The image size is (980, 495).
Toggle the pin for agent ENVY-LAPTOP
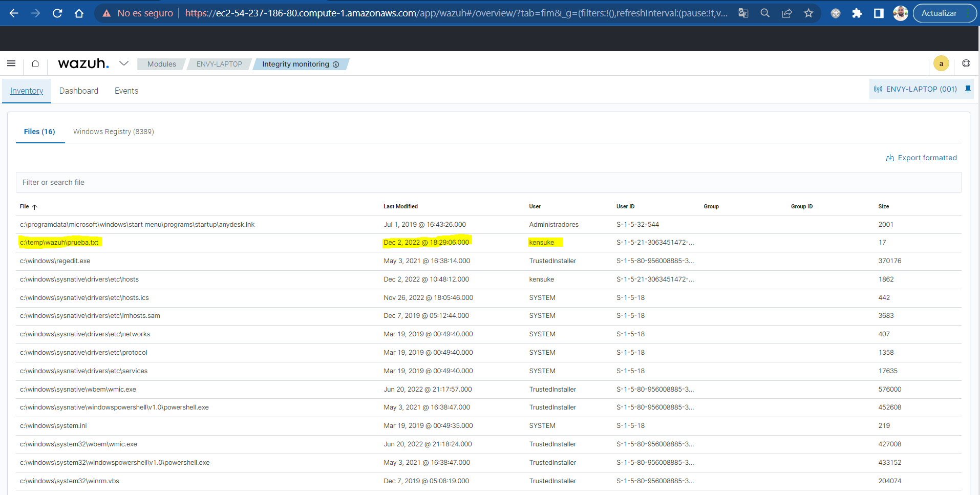coord(968,89)
